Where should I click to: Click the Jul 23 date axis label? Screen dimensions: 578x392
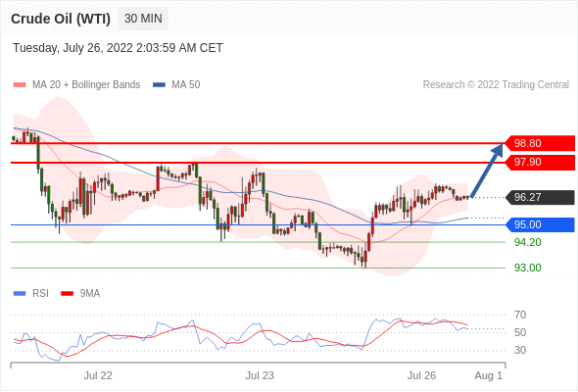pos(260,375)
